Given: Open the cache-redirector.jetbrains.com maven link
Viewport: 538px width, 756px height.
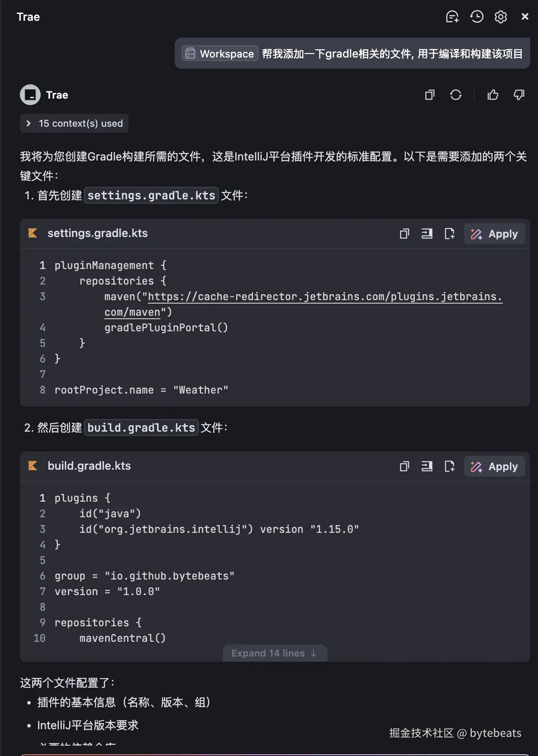Looking at the screenshot, I should pyautogui.click(x=303, y=297).
